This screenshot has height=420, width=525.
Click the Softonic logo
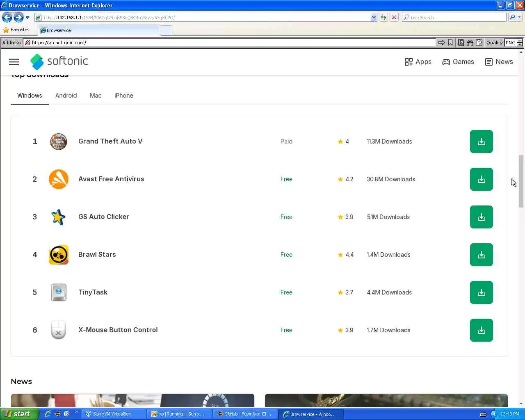pyautogui.click(x=59, y=62)
